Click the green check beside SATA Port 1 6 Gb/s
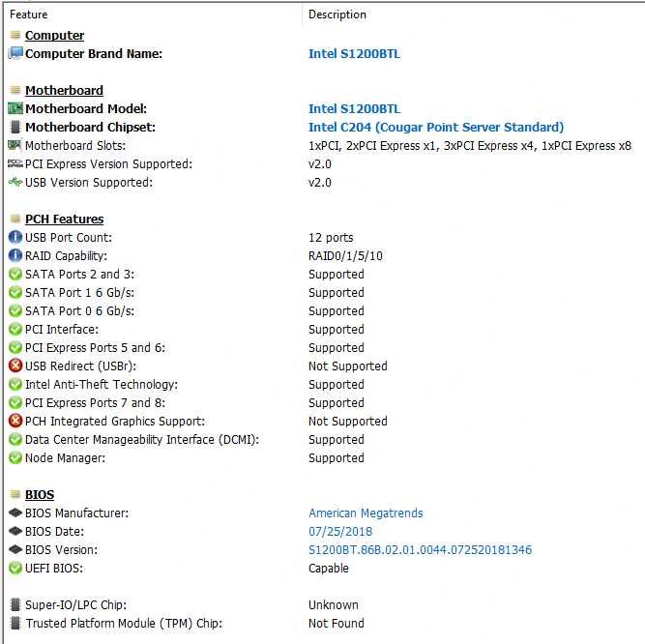Viewport: 645px width, 644px height. click(15, 292)
